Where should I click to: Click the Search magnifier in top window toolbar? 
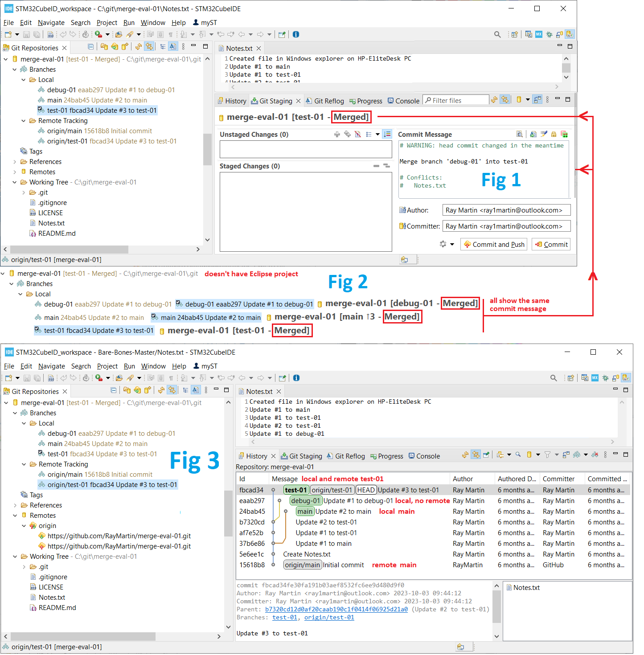pyautogui.click(x=497, y=34)
